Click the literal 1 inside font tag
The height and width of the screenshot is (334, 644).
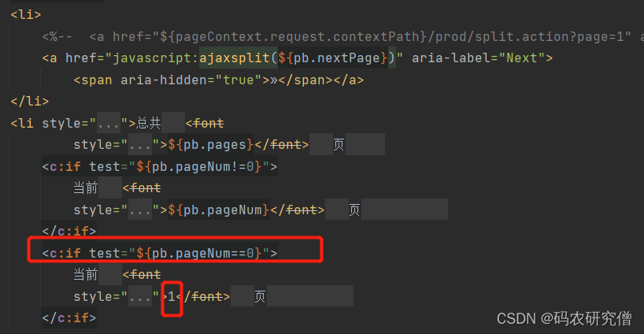coord(172,296)
